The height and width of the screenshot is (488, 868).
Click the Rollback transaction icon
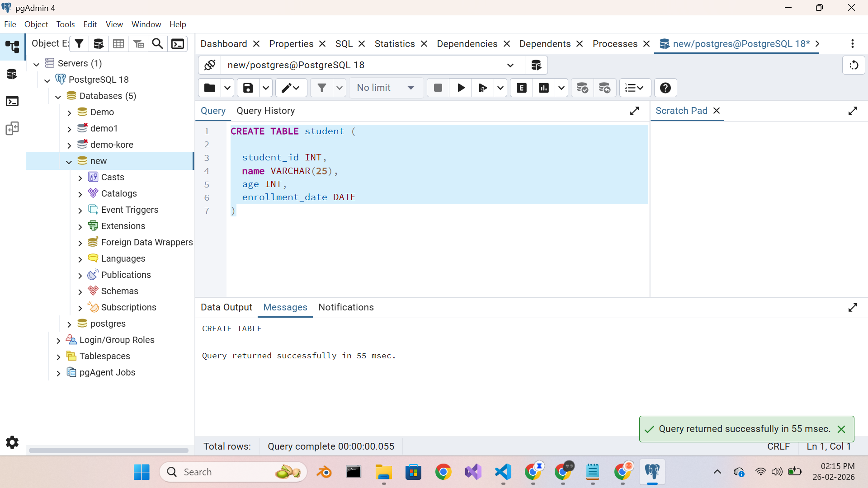click(604, 88)
